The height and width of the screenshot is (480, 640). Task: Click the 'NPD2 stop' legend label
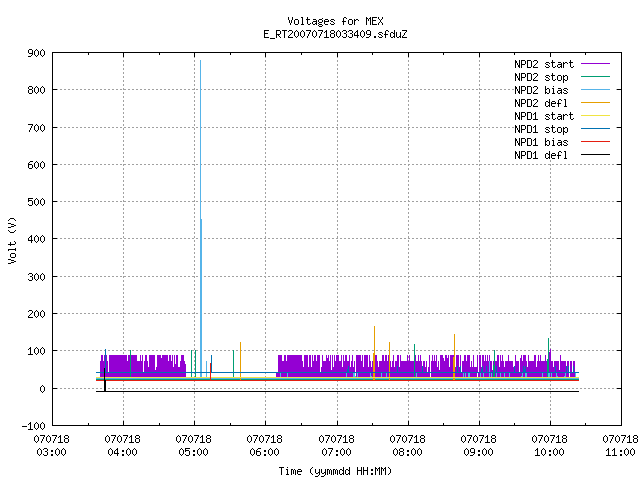pyautogui.click(x=541, y=77)
